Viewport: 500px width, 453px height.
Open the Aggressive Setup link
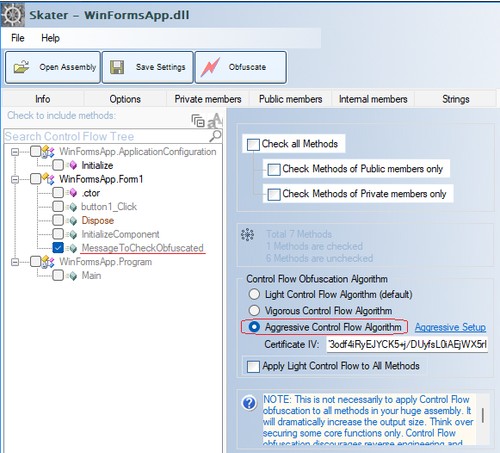click(x=450, y=327)
